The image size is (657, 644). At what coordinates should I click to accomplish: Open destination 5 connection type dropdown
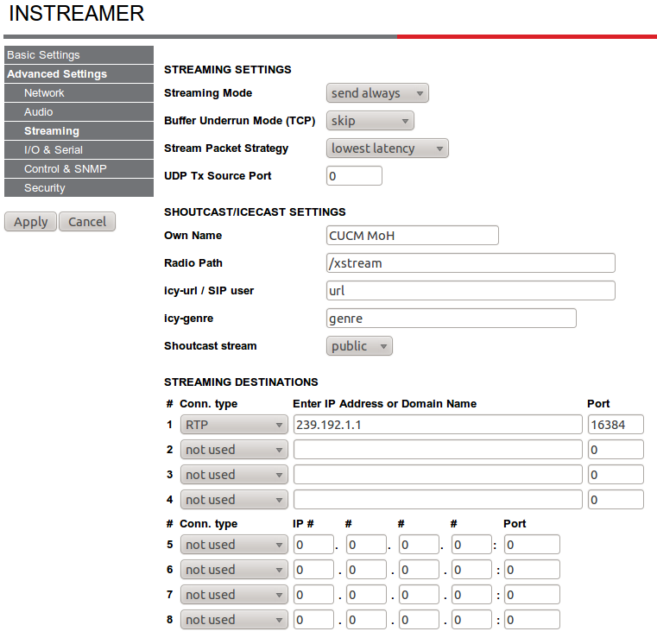233,545
